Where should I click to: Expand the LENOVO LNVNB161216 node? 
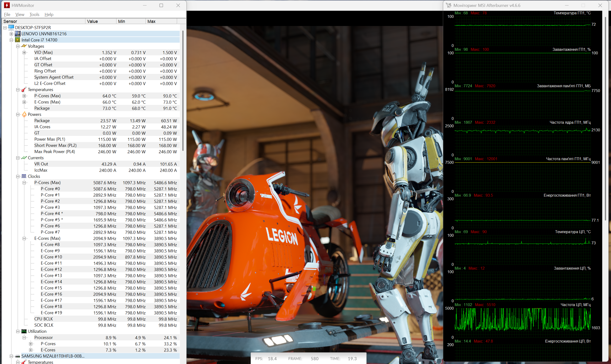tap(11, 34)
